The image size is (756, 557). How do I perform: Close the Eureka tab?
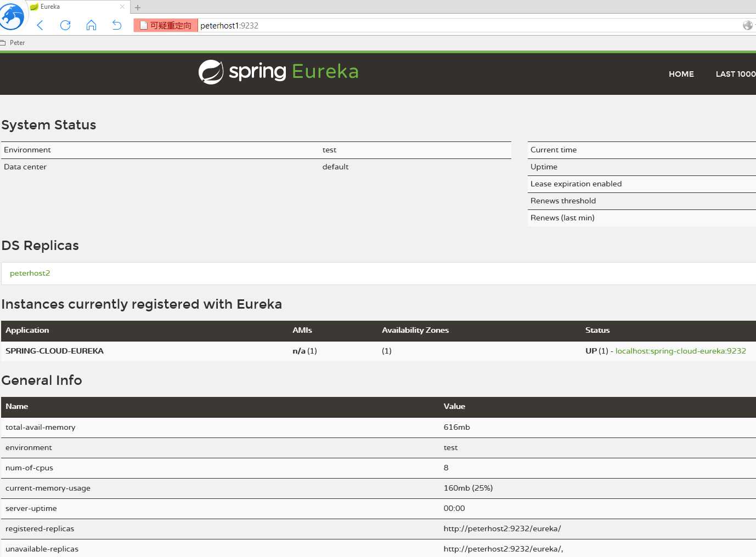[x=122, y=7]
